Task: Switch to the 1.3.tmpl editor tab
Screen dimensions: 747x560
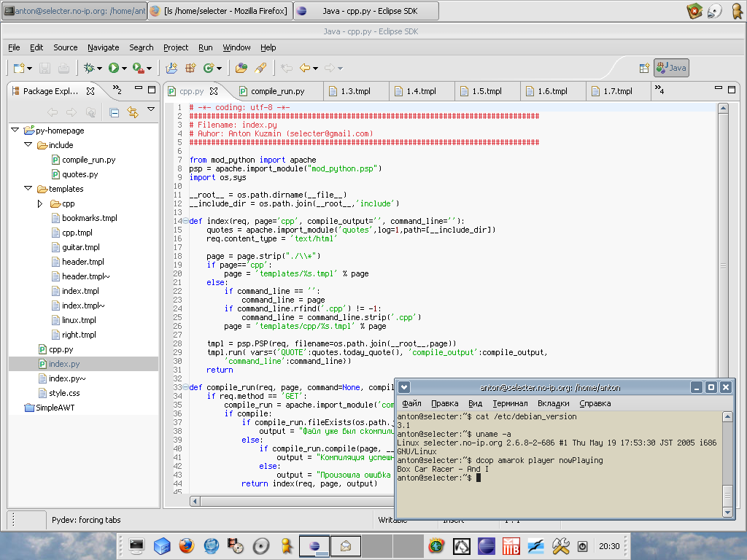Action: (x=355, y=91)
